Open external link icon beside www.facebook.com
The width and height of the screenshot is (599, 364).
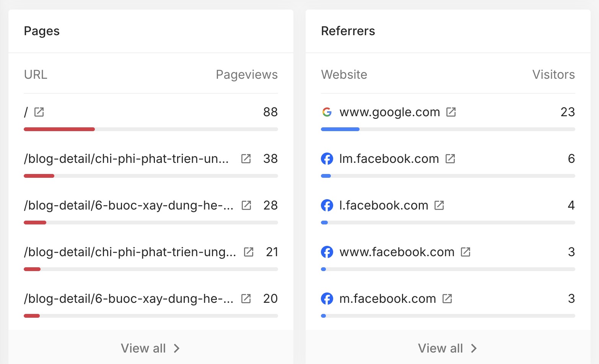point(466,252)
